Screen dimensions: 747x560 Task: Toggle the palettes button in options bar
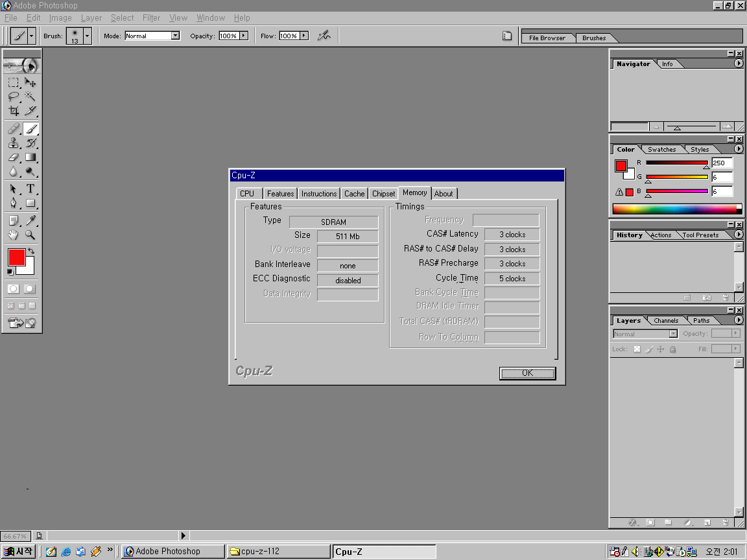pyautogui.click(x=507, y=36)
